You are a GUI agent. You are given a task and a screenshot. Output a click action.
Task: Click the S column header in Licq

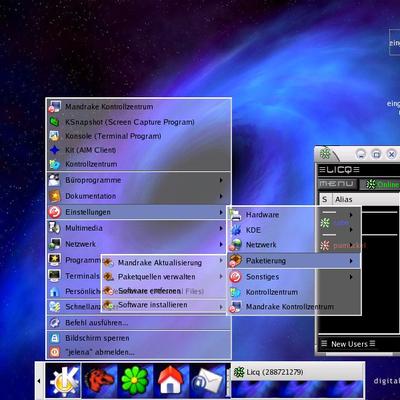(325, 199)
